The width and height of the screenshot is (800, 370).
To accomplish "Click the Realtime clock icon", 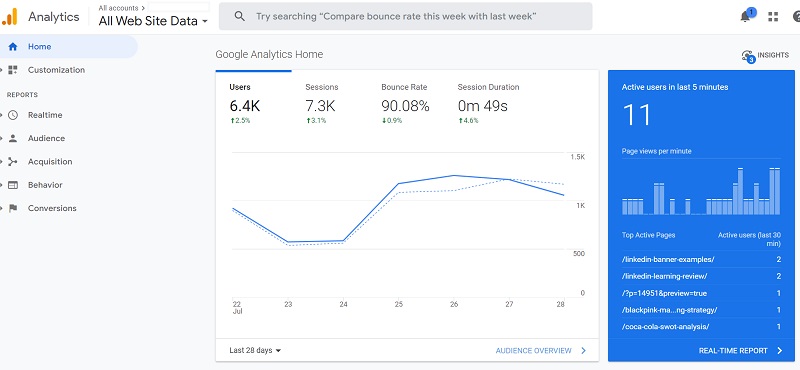I will click(13, 115).
